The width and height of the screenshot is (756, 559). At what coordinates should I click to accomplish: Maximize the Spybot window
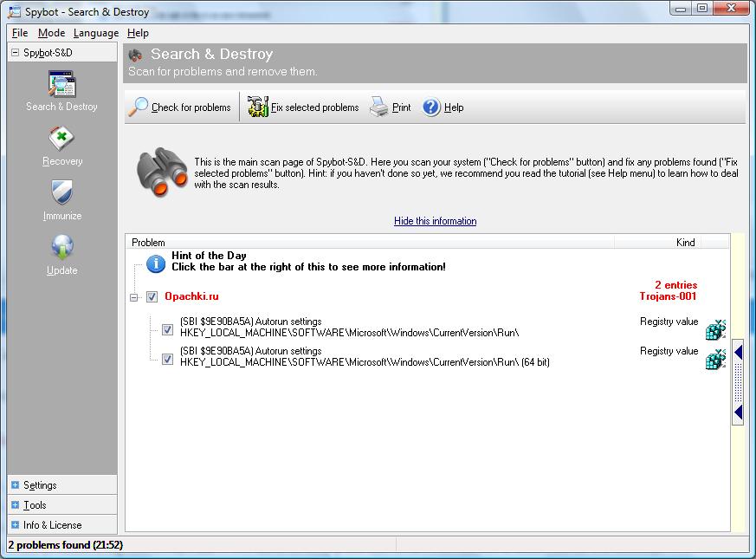tap(702, 8)
